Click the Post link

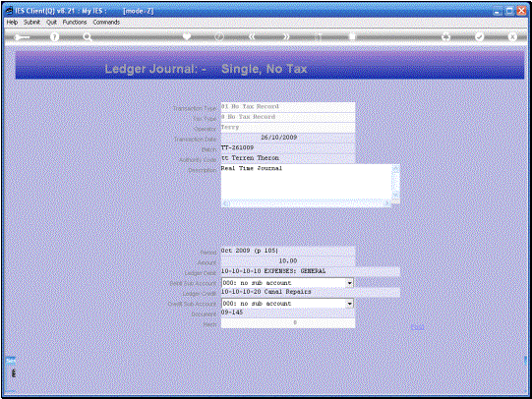point(417,327)
